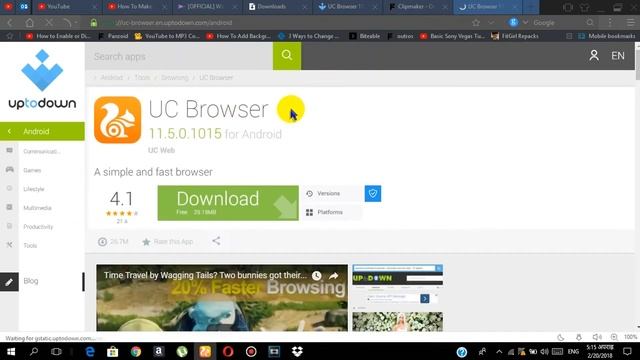This screenshot has height=360, width=640.
Task: Click the green Download button
Action: click(x=228, y=203)
